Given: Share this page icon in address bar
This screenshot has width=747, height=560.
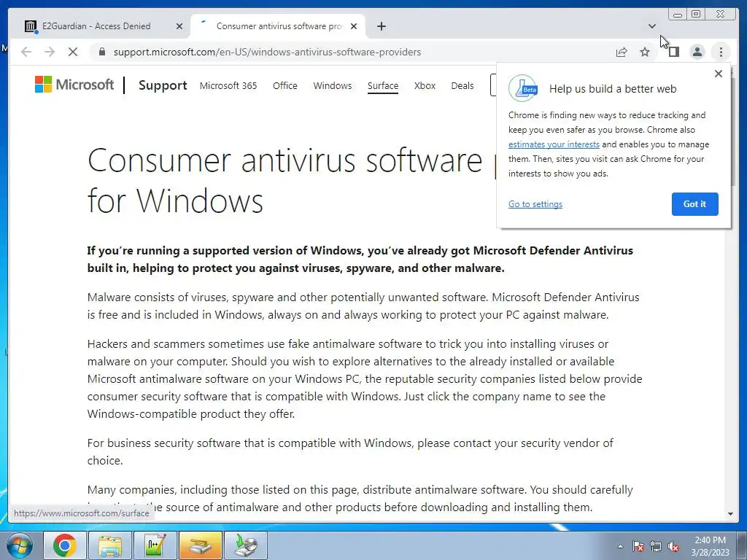Looking at the screenshot, I should click(x=622, y=52).
